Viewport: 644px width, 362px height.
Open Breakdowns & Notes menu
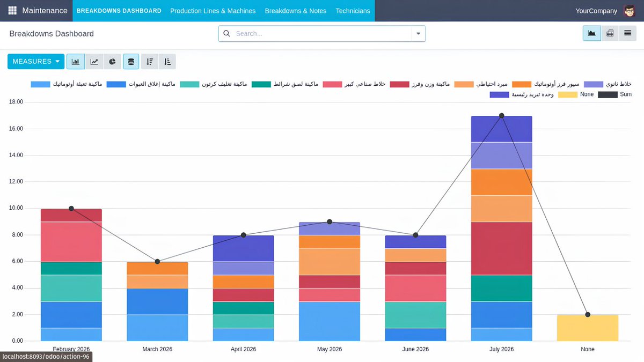pos(296,11)
